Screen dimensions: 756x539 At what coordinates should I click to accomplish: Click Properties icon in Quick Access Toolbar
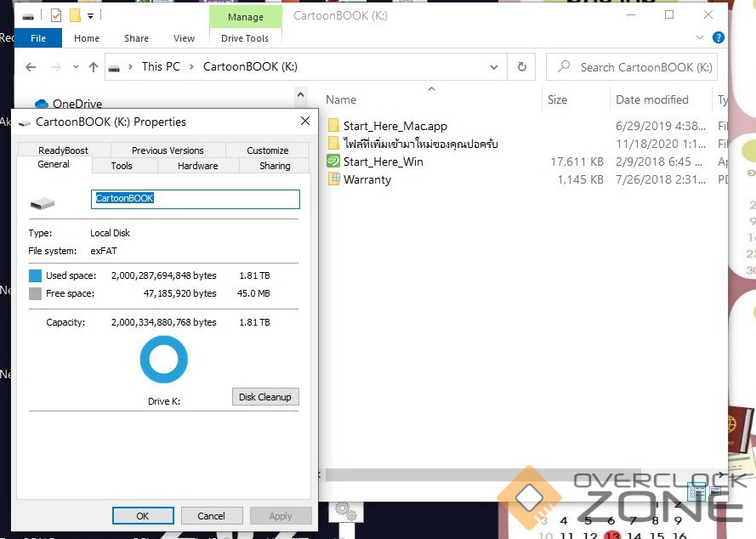(x=56, y=15)
